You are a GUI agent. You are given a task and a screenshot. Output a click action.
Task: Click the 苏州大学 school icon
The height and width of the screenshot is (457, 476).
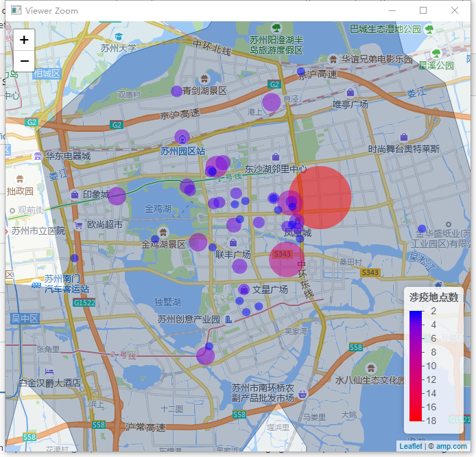[x=119, y=37]
